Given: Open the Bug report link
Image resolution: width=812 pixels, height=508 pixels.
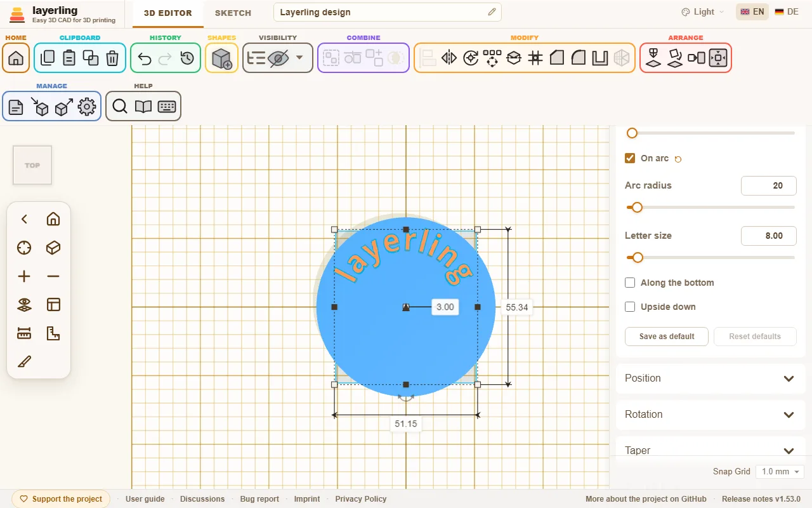Looking at the screenshot, I should [x=259, y=499].
